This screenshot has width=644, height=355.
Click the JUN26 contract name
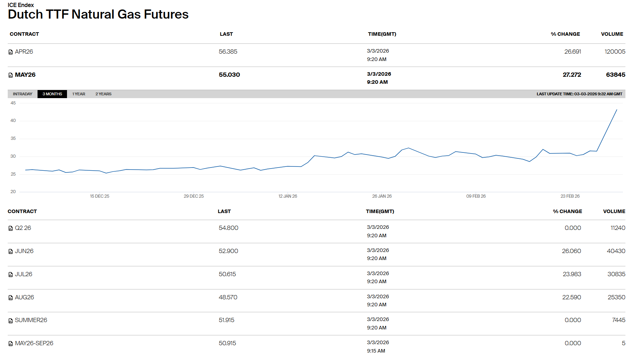(24, 251)
